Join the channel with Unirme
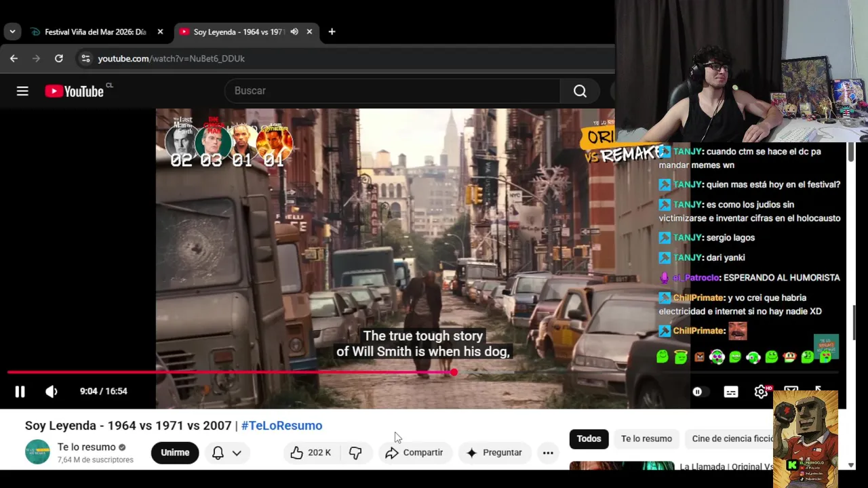The image size is (868, 488). click(175, 453)
